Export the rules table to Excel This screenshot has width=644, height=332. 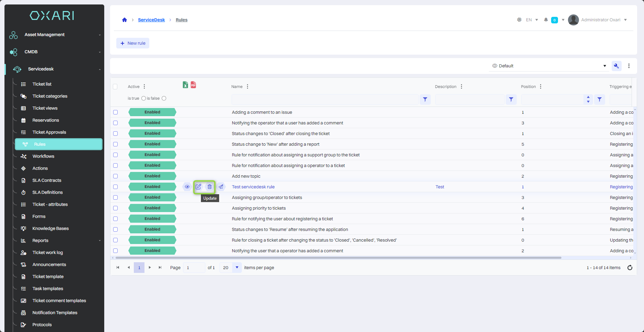[185, 85]
